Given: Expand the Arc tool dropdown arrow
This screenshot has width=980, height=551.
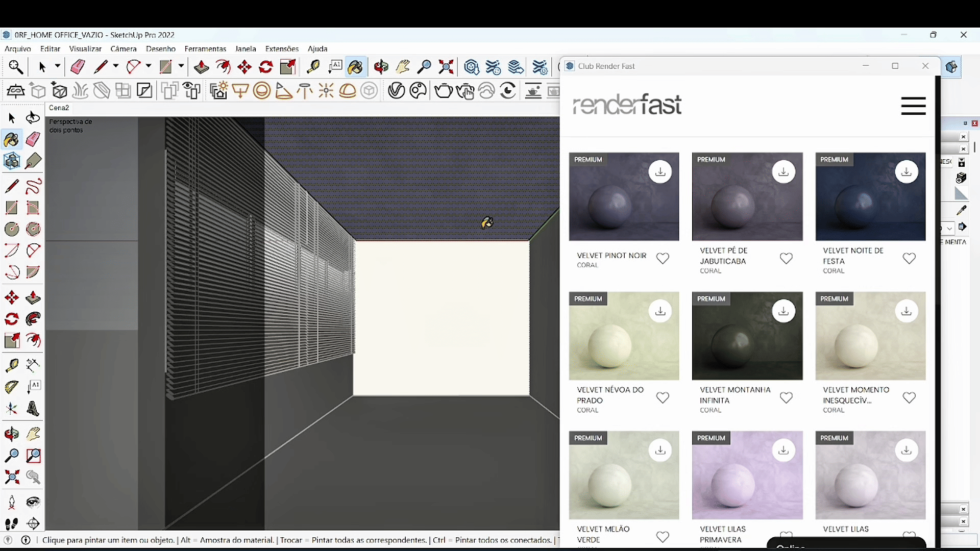Looking at the screenshot, I should [x=149, y=66].
